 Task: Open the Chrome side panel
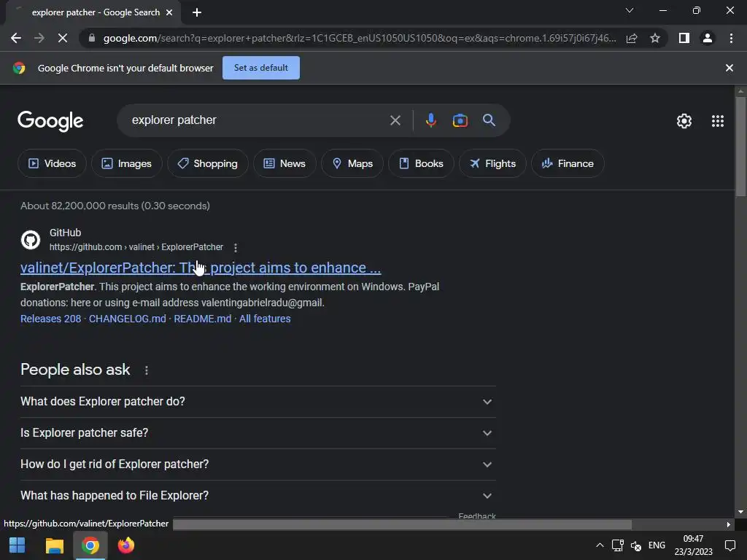pyautogui.click(x=684, y=38)
